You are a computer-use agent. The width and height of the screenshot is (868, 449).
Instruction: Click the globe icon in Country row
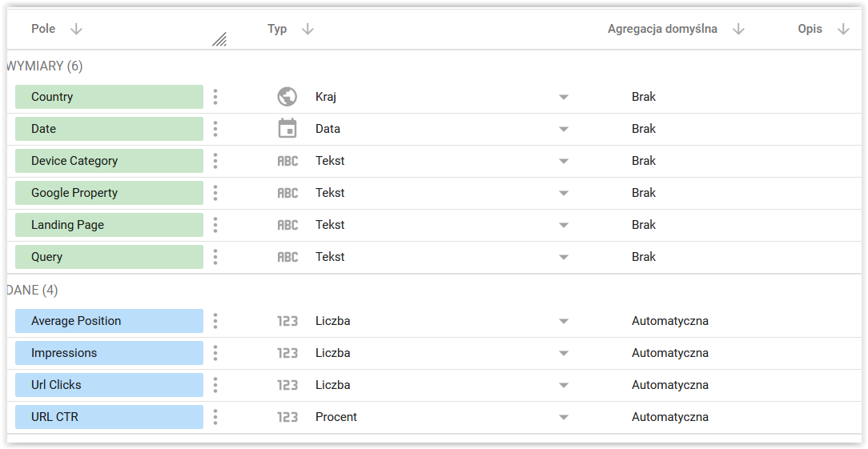pyautogui.click(x=287, y=97)
